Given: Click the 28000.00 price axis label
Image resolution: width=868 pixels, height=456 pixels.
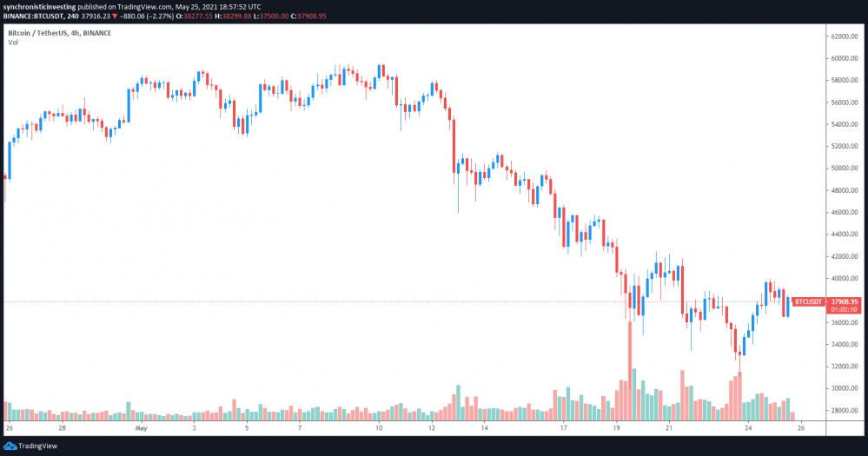Looking at the screenshot, I should [845, 411].
